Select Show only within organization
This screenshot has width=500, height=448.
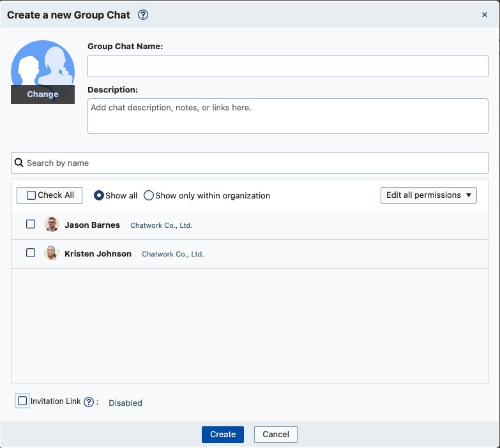149,196
